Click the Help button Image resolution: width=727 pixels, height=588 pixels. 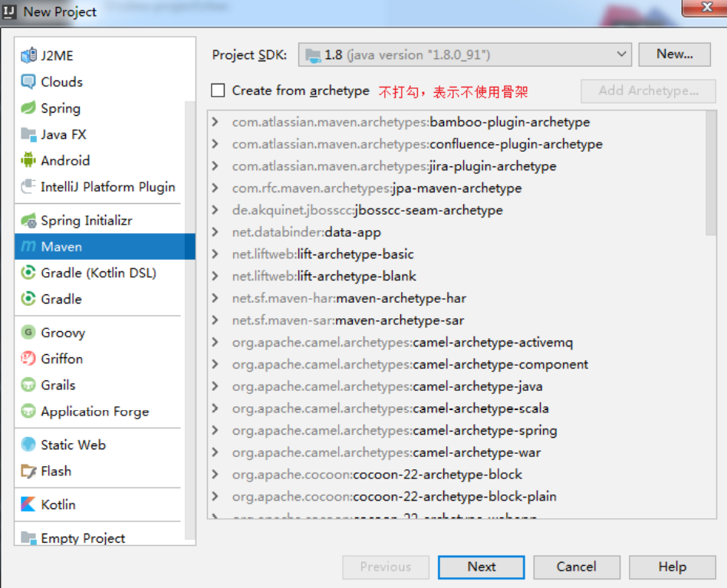[x=673, y=567]
